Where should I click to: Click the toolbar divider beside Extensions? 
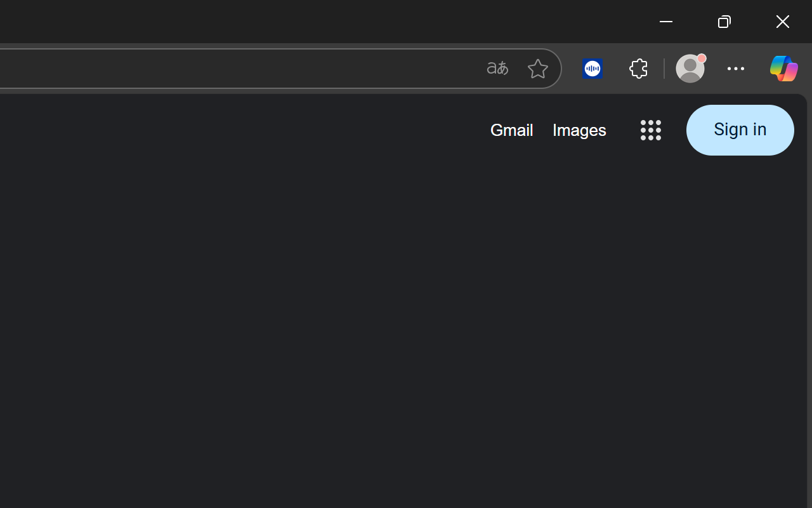pos(664,69)
